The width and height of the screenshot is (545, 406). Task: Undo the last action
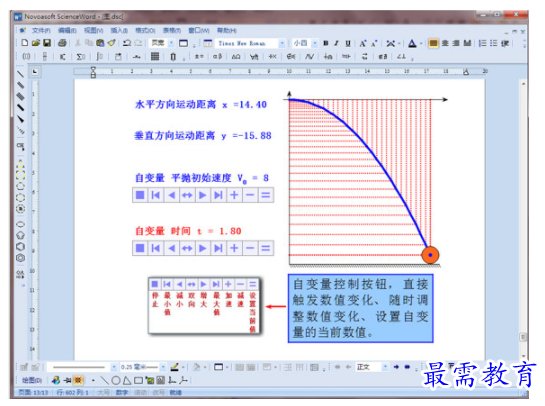127,43
